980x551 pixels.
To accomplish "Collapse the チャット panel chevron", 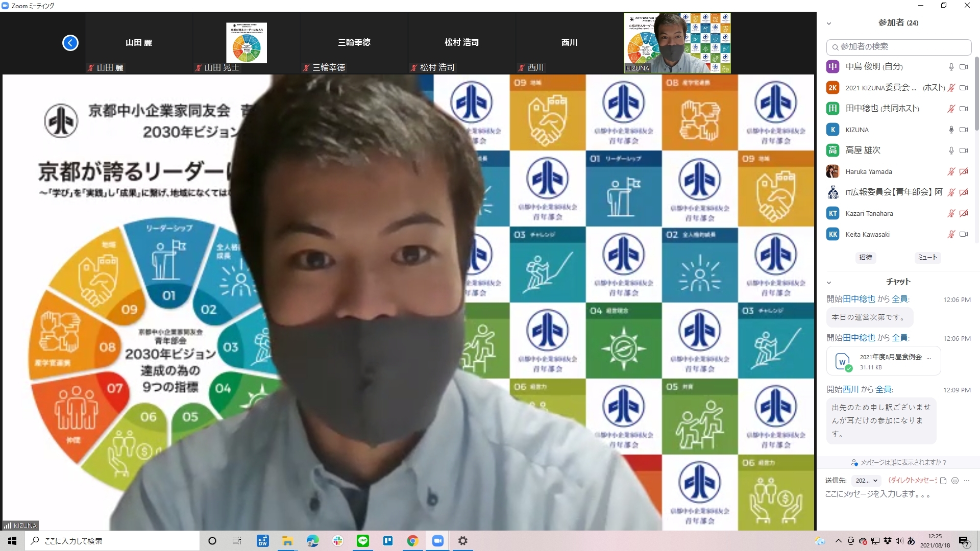I will [x=829, y=283].
